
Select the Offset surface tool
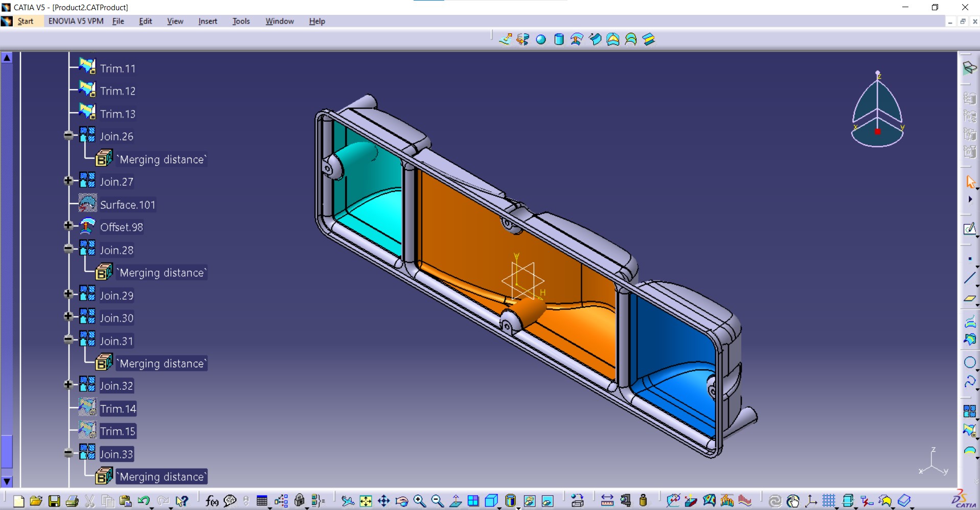(577, 39)
